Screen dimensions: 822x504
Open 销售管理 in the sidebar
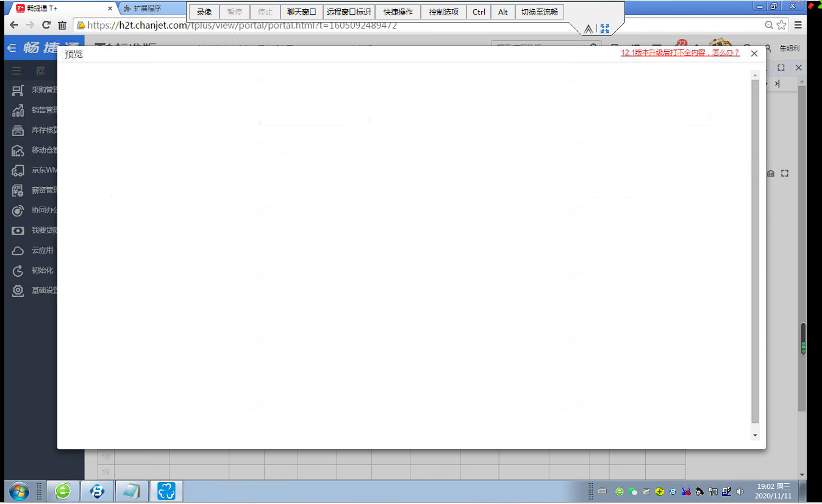35,110
